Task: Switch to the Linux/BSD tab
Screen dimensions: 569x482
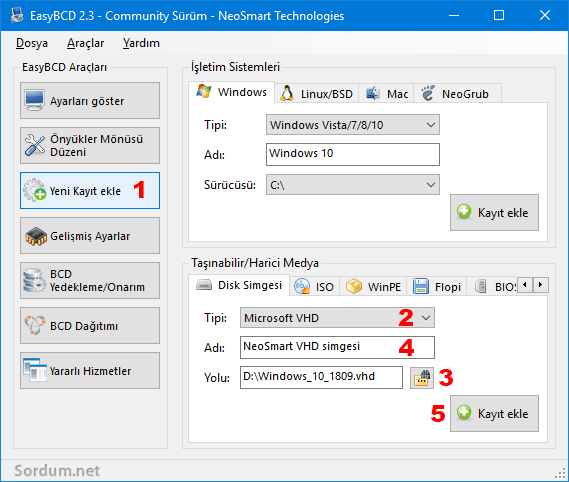Action: tap(316, 94)
